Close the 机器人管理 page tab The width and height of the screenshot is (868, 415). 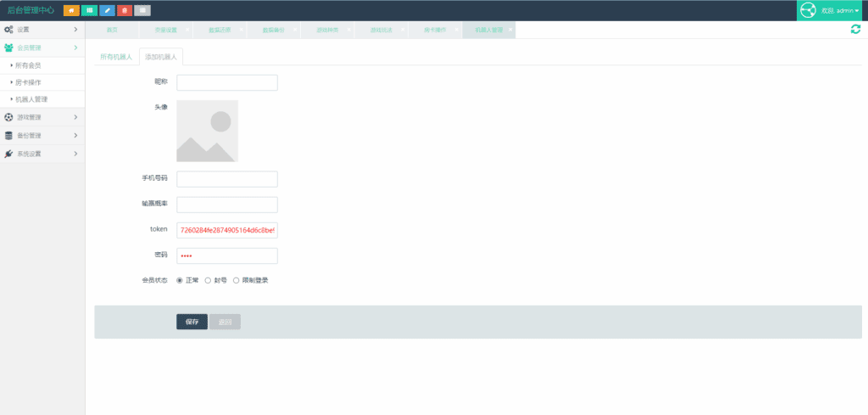(511, 30)
